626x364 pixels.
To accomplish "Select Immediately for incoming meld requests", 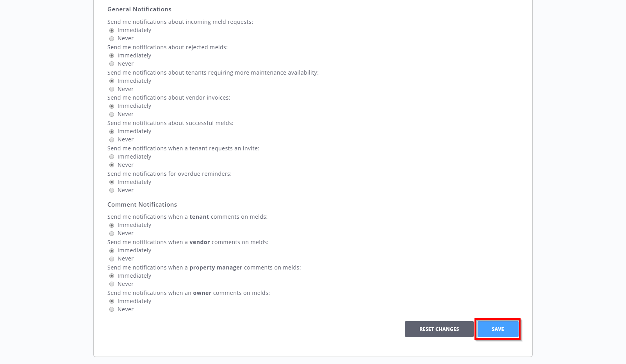I will pyautogui.click(x=112, y=30).
